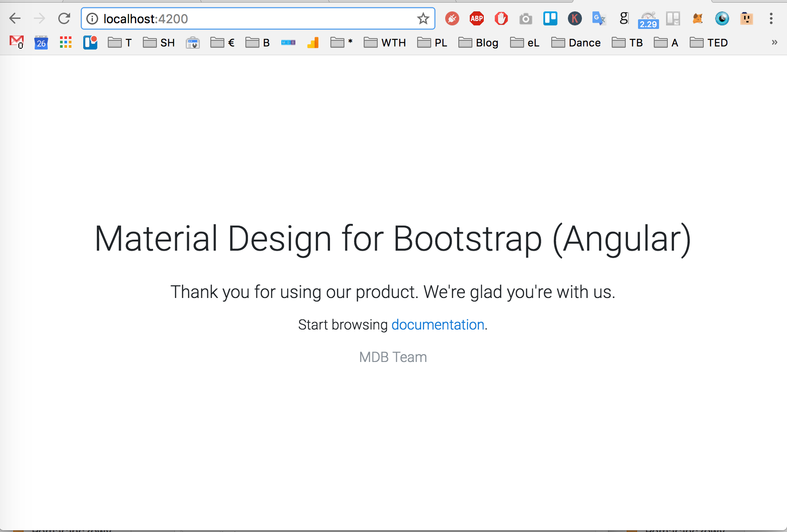Expand the hidden bookmarks overflow chevron

(774, 43)
